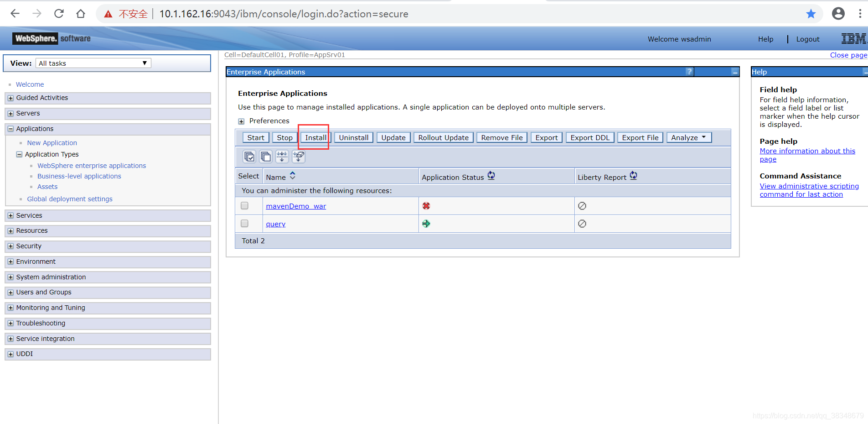The height and width of the screenshot is (424, 868).
Task: Click the Export DDL button
Action: tap(590, 137)
